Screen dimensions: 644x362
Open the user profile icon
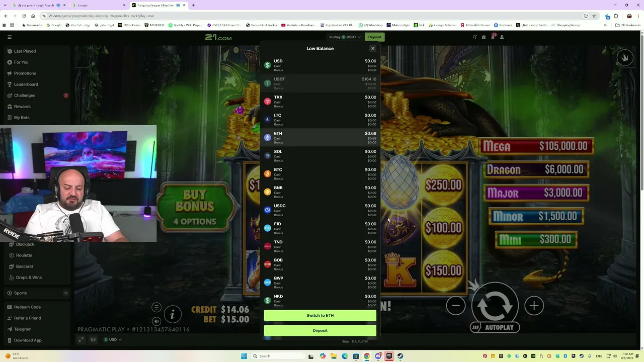click(502, 37)
